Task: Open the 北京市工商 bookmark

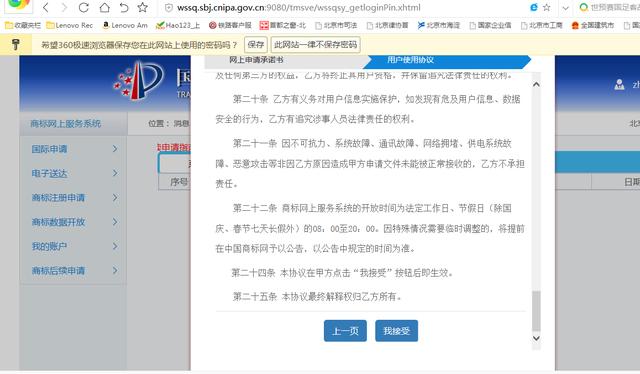Action: 541,25
